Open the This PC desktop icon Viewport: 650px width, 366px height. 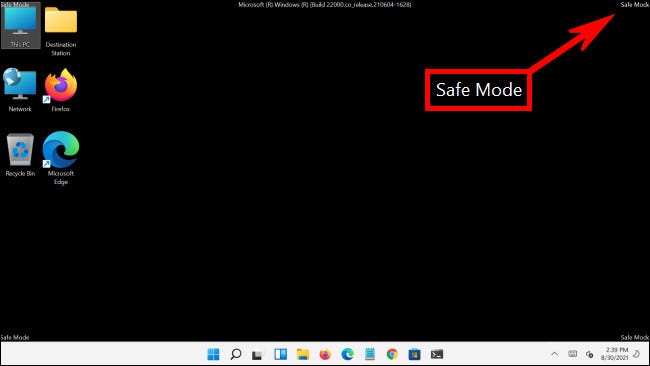click(x=20, y=26)
